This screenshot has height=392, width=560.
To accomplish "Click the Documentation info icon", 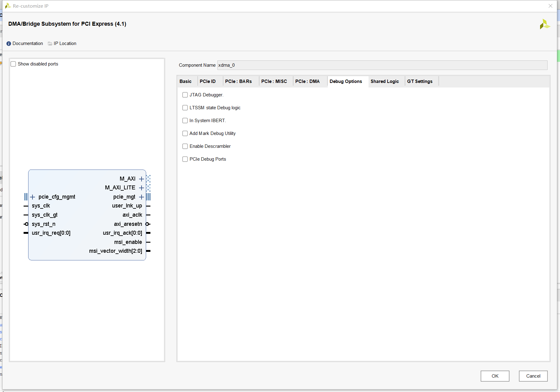I will [x=9, y=43].
